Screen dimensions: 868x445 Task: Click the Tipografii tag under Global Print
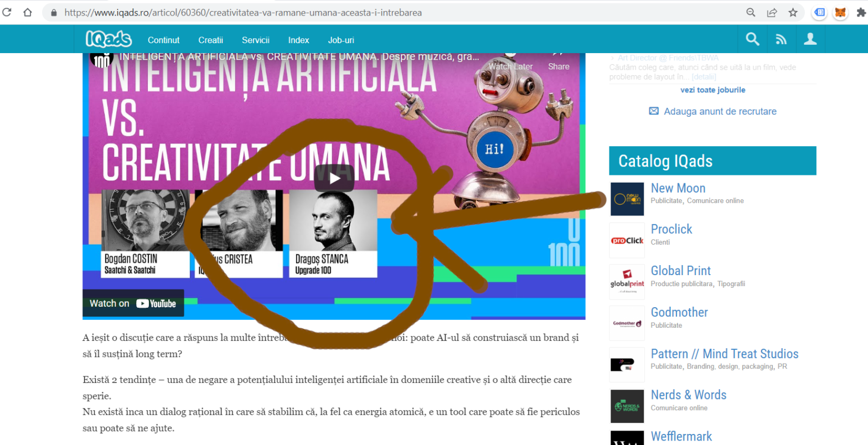coord(731,284)
